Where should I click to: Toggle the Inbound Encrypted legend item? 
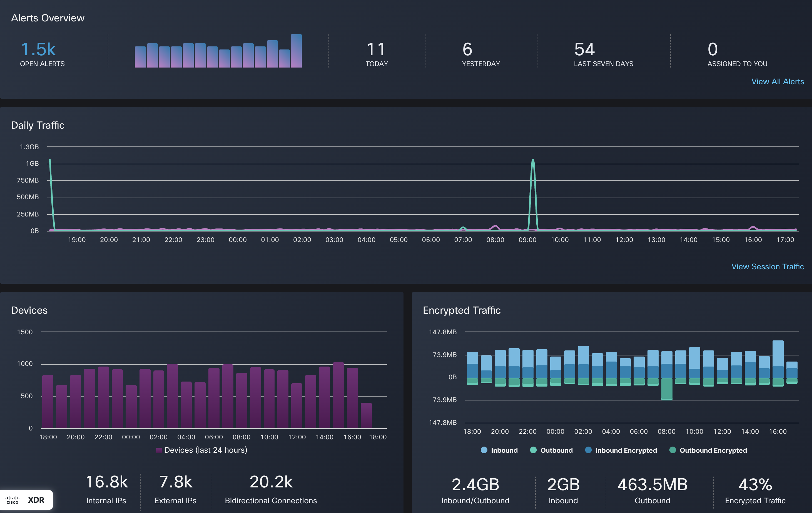pyautogui.click(x=626, y=450)
